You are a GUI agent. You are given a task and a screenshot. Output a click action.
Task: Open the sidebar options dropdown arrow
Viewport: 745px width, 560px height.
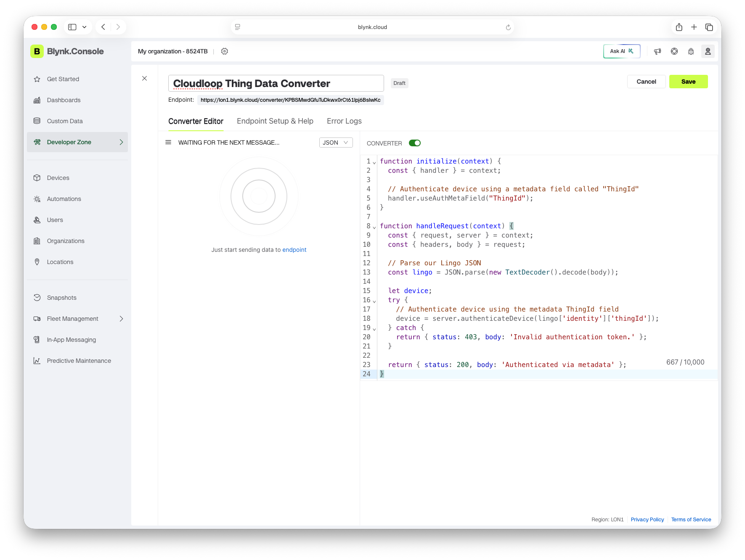[x=85, y=27]
